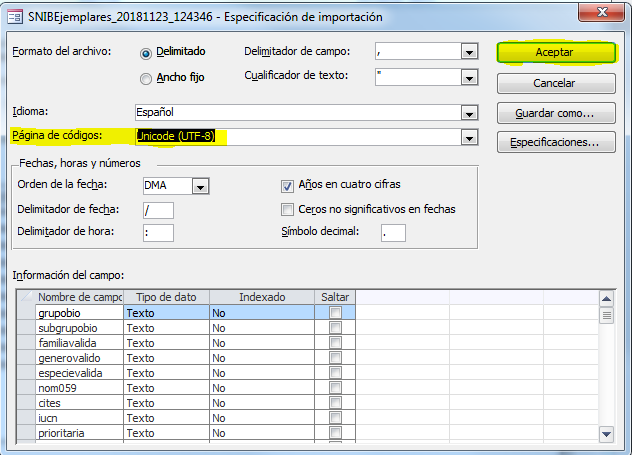Click the Símbolo decimal input field
Viewport: 632px width, 455px height.
tap(392, 233)
